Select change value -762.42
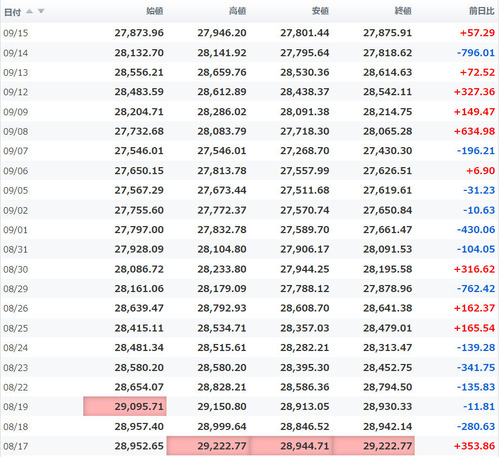This screenshot has width=499, height=457. [476, 289]
